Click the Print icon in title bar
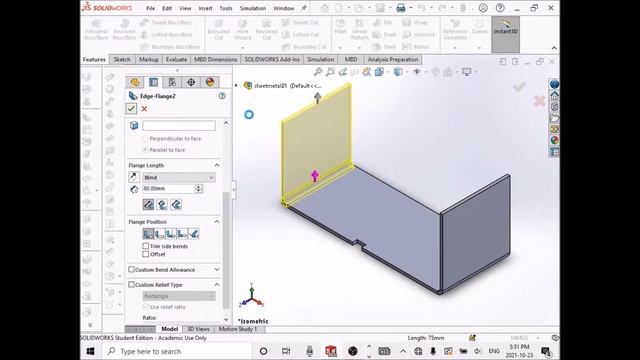 401,8
